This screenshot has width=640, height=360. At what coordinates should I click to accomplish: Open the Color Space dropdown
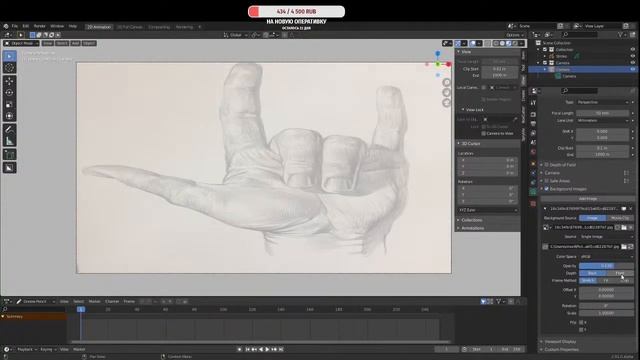(x=606, y=257)
